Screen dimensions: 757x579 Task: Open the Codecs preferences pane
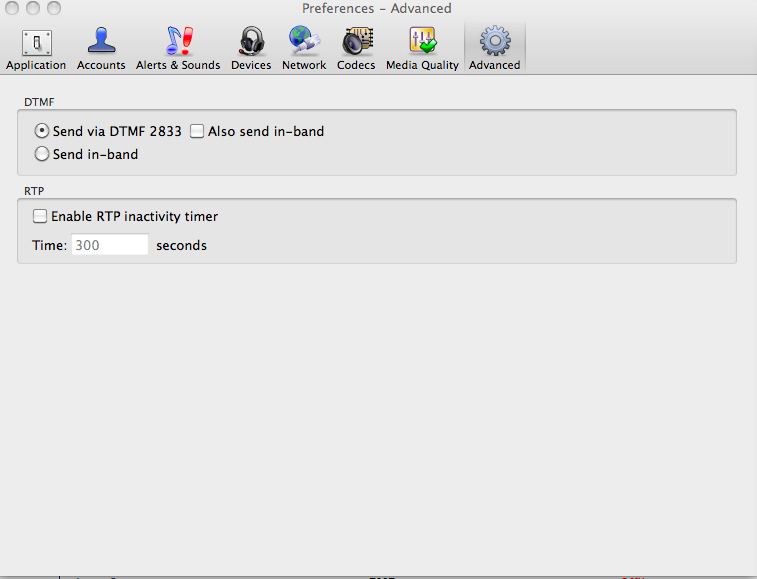pyautogui.click(x=356, y=48)
